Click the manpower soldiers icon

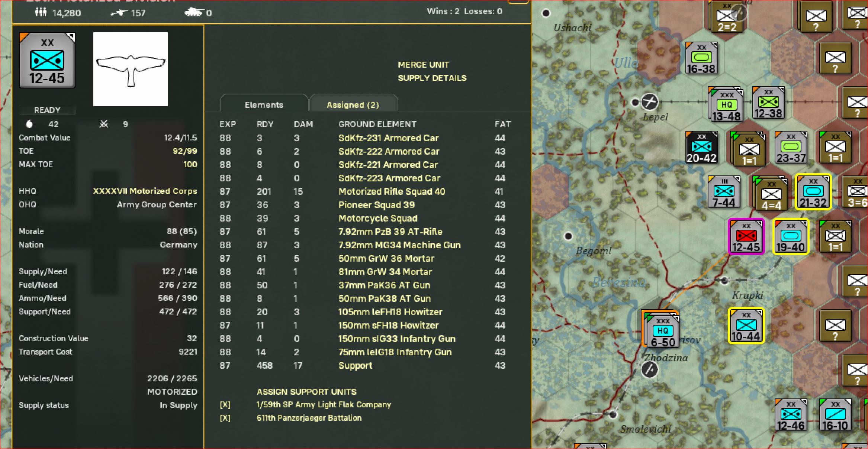pyautogui.click(x=41, y=13)
